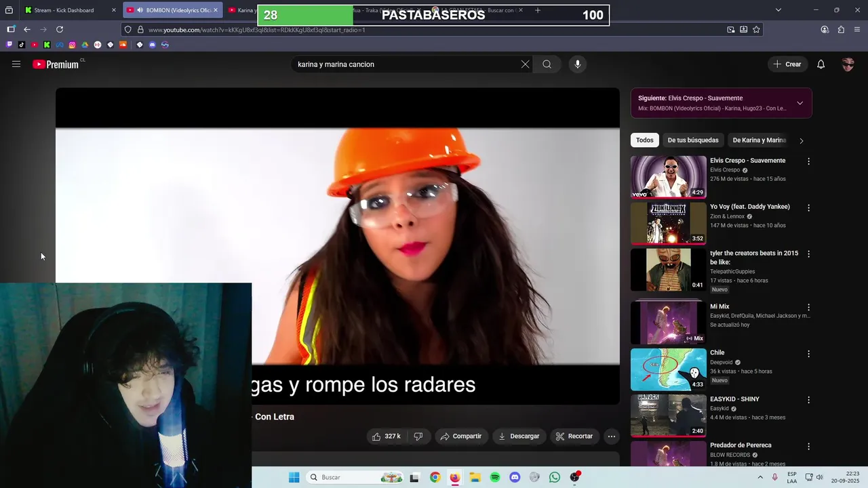The height and width of the screenshot is (488, 868).
Task: Start voice search with microphone
Action: (x=577, y=64)
